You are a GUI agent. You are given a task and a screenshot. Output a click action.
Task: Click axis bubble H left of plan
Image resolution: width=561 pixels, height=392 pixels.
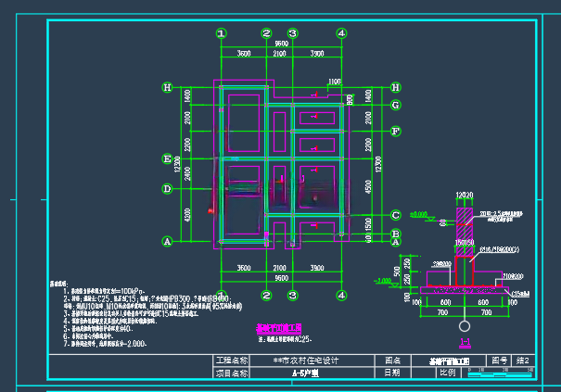coord(168,87)
